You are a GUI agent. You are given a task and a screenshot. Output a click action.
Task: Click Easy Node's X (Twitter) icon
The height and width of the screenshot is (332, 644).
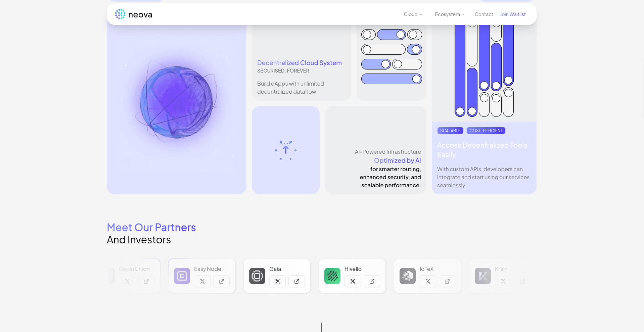tap(202, 281)
